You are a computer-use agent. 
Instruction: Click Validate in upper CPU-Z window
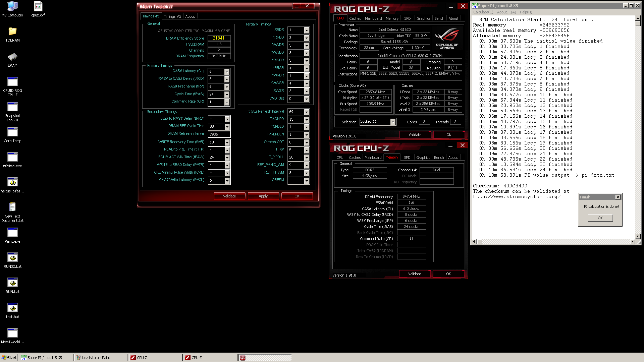(415, 135)
